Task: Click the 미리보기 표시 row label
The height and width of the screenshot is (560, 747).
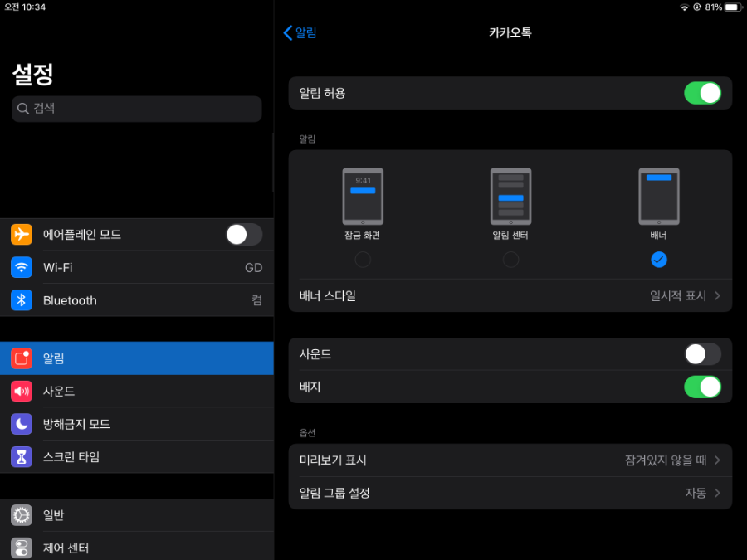Action: click(x=333, y=460)
